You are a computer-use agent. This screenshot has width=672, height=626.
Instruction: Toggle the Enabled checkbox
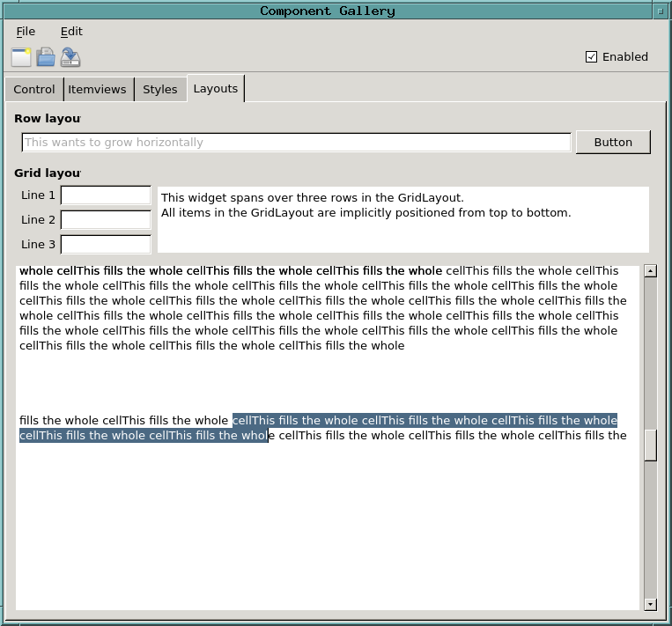coord(592,56)
